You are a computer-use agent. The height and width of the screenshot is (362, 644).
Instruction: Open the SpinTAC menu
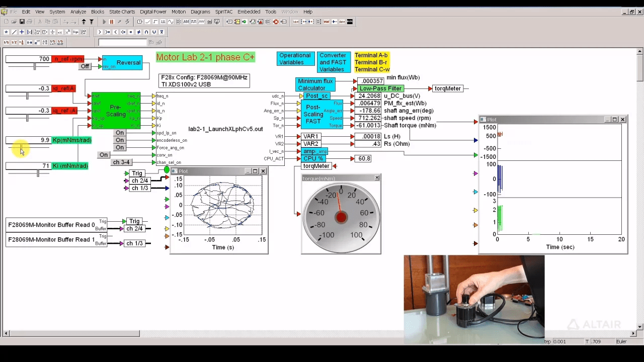click(223, 12)
